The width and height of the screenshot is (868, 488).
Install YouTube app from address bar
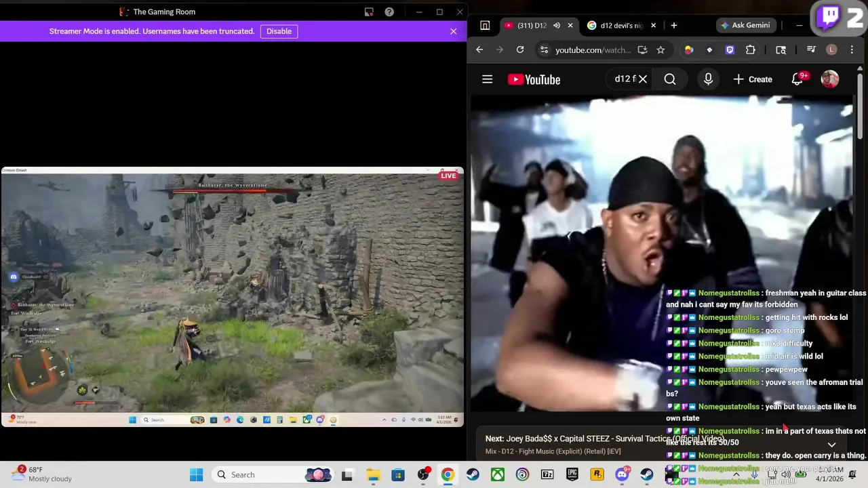pyautogui.click(x=642, y=49)
